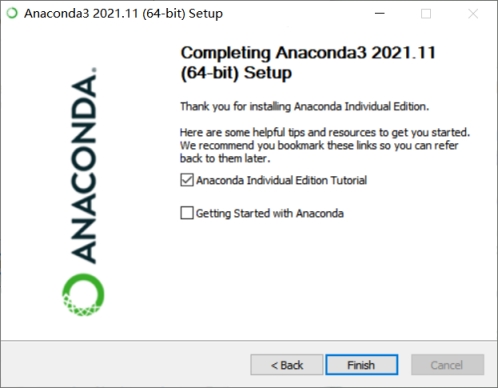Click the 'Here are some helpful tips' paragraph

point(325,145)
